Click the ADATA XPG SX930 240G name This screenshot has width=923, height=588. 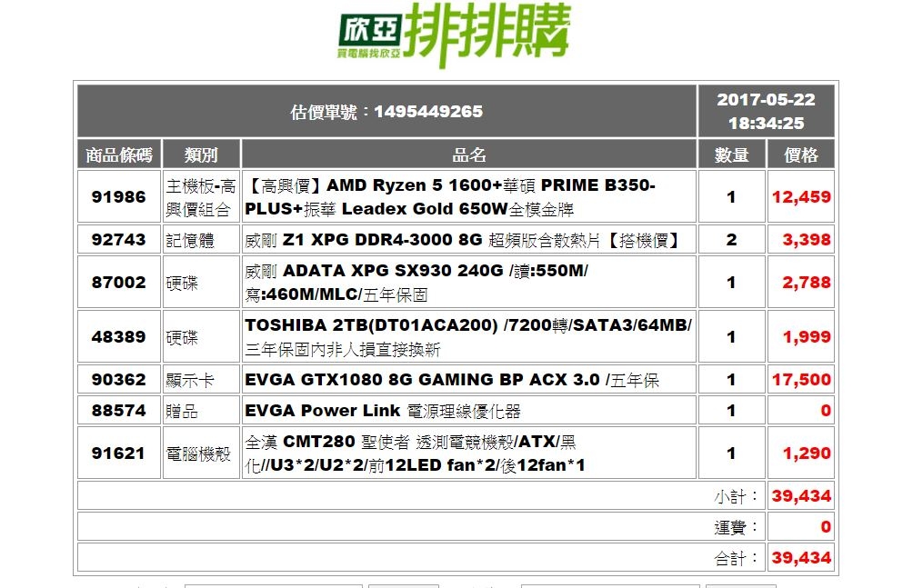click(416, 283)
